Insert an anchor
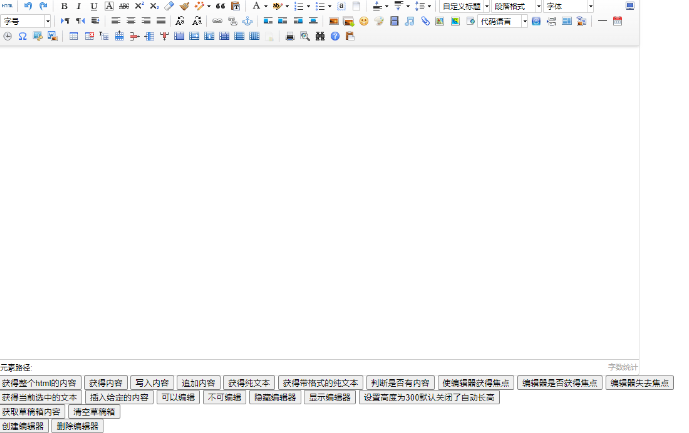The image size is (689, 433). click(247, 21)
